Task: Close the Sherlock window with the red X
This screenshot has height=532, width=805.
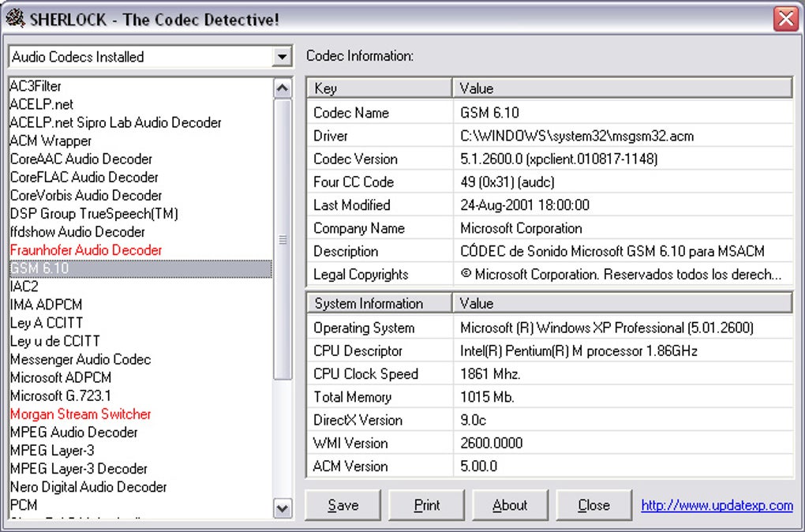Action: (785, 19)
